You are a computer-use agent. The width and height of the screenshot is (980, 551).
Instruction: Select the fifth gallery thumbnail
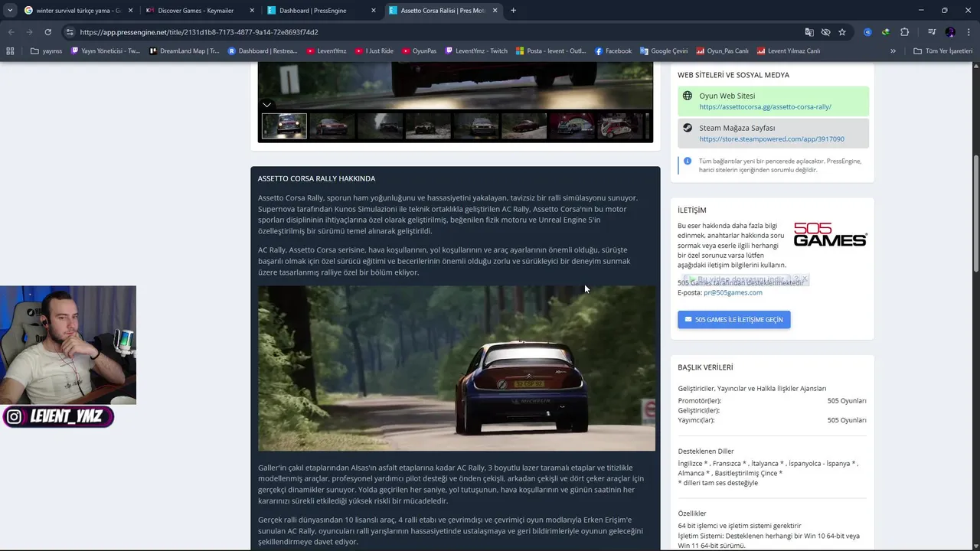(476, 126)
